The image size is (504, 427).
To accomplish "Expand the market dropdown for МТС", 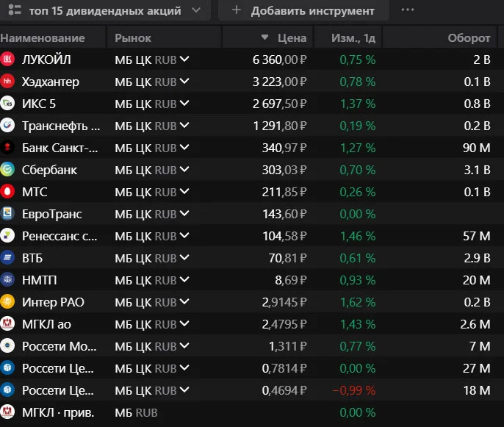I will [x=184, y=192].
